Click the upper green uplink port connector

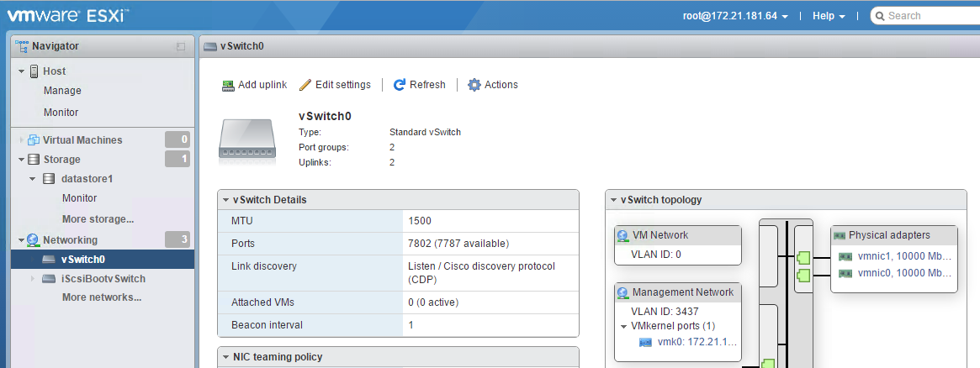click(x=803, y=256)
